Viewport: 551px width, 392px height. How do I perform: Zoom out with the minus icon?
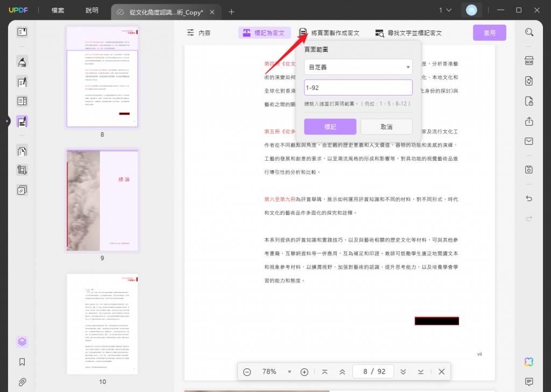click(247, 372)
